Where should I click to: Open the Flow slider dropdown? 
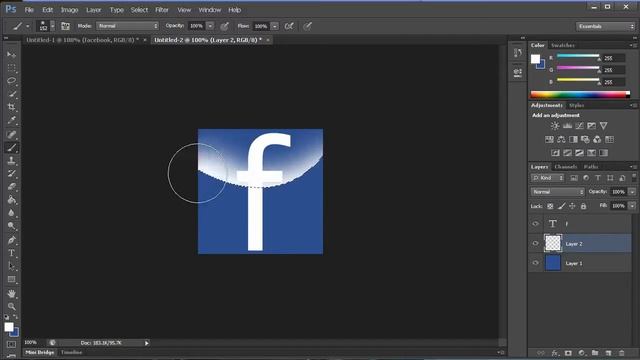pyautogui.click(x=275, y=26)
